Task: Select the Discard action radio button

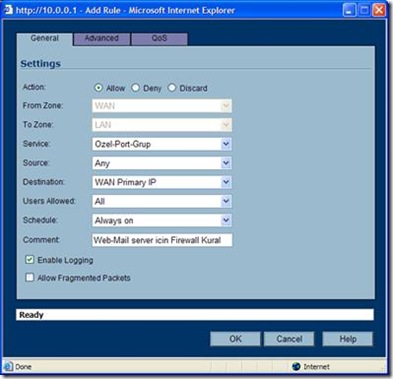Action: click(172, 88)
